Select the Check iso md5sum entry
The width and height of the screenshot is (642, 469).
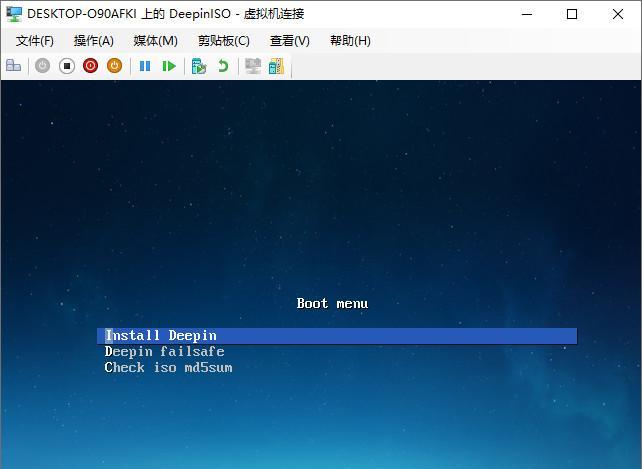tap(168, 367)
